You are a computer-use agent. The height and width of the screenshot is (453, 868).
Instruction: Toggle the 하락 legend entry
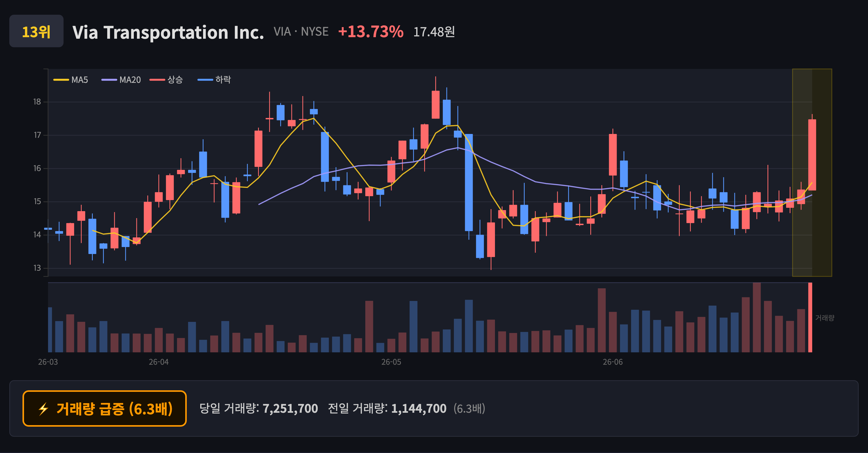[x=214, y=80]
